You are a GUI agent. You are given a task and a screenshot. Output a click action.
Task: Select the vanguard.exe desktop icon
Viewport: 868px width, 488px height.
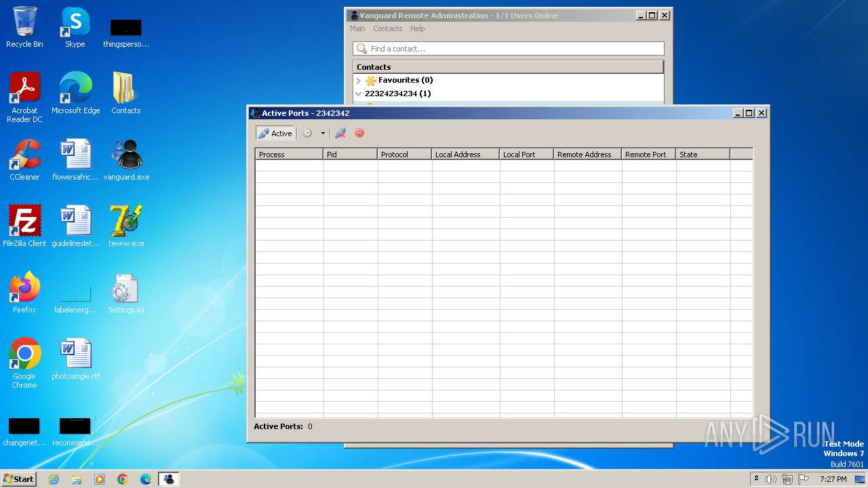[126, 160]
